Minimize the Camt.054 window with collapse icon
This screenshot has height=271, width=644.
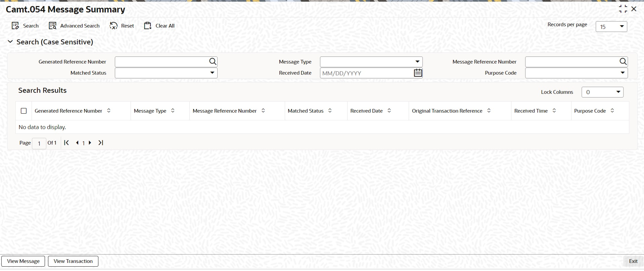623,9
